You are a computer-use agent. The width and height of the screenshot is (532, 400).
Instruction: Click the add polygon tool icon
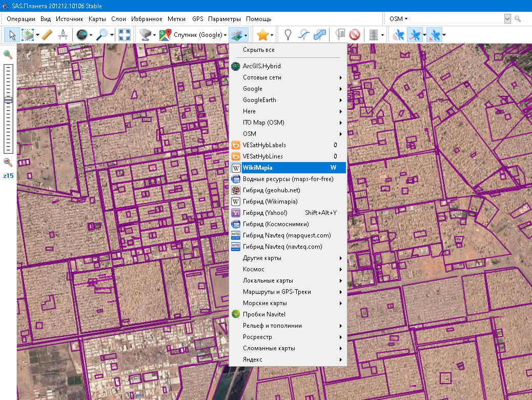[x=319, y=35]
